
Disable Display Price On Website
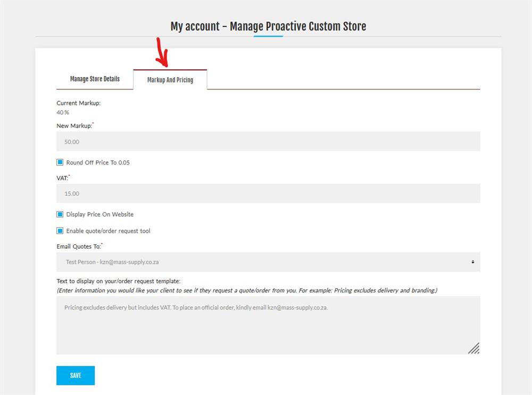[60, 214]
